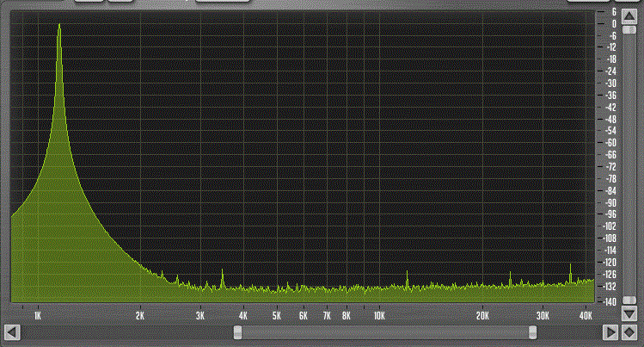Viewport: 644px width, 347px height.
Task: Click the "10K" frequency axis label
Action: [x=379, y=316]
